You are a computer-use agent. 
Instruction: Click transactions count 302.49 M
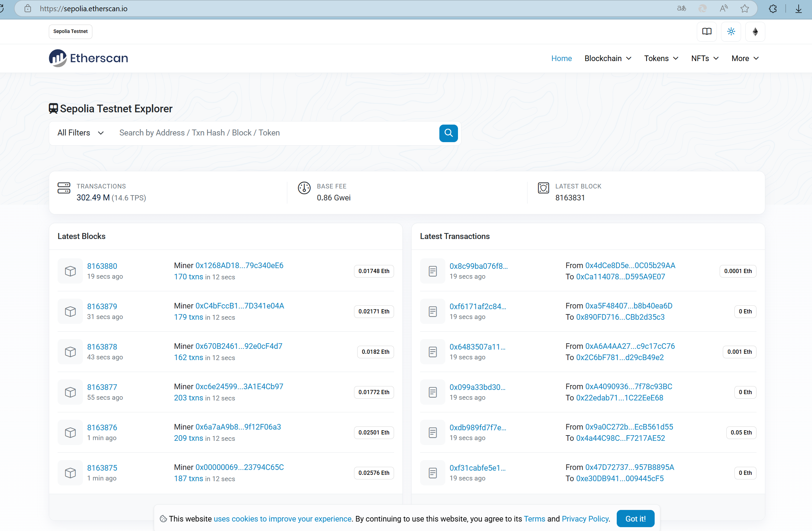pos(93,198)
